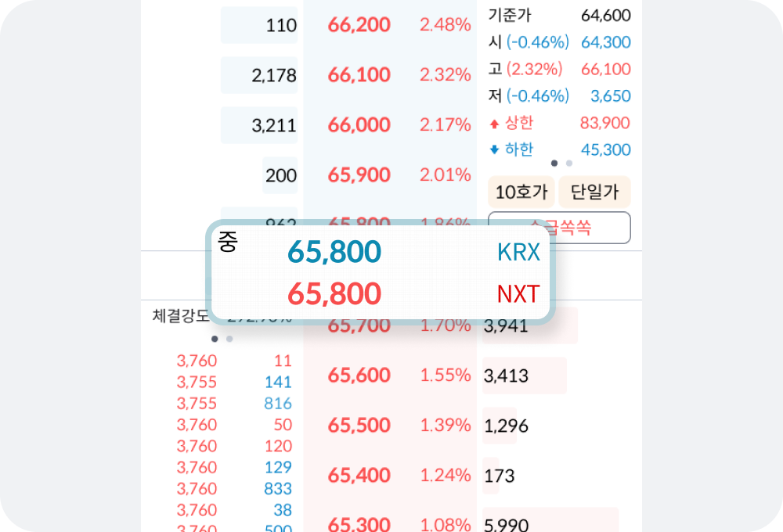Image resolution: width=783 pixels, height=532 pixels.
Task: Click the 65,400 bid price
Action: coord(359,476)
